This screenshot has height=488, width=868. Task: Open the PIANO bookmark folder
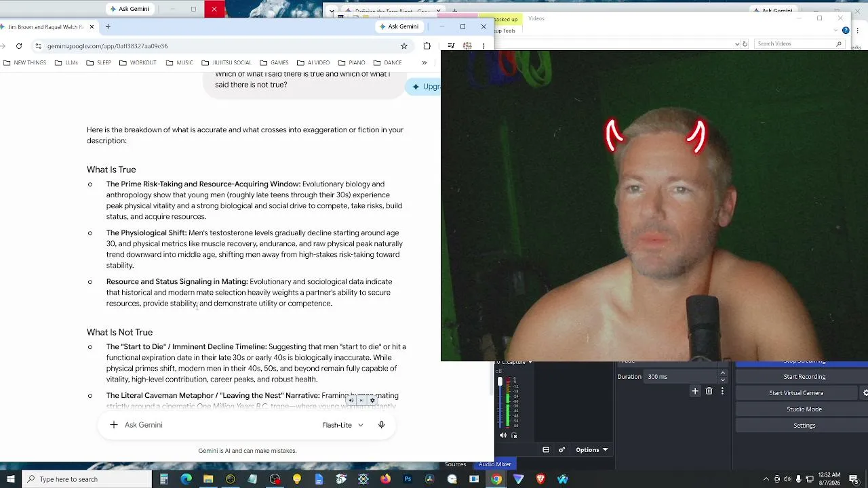tap(351, 63)
